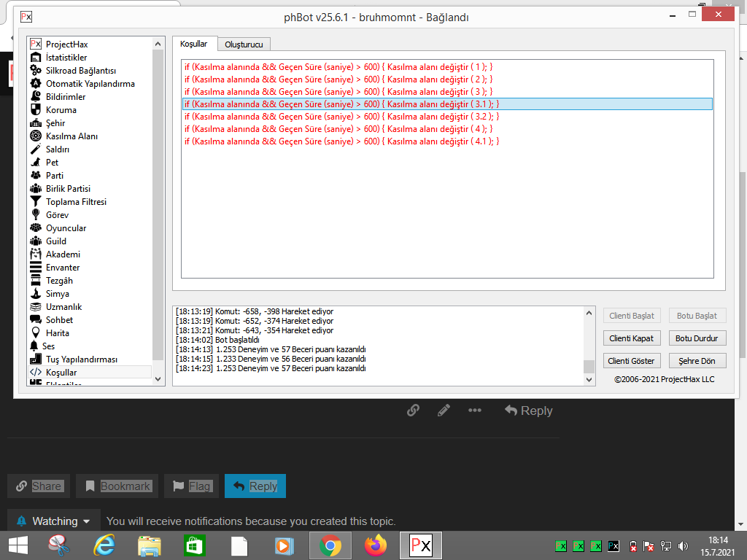Click the Clienti Kapat button
This screenshot has width=747, height=560.
point(632,338)
